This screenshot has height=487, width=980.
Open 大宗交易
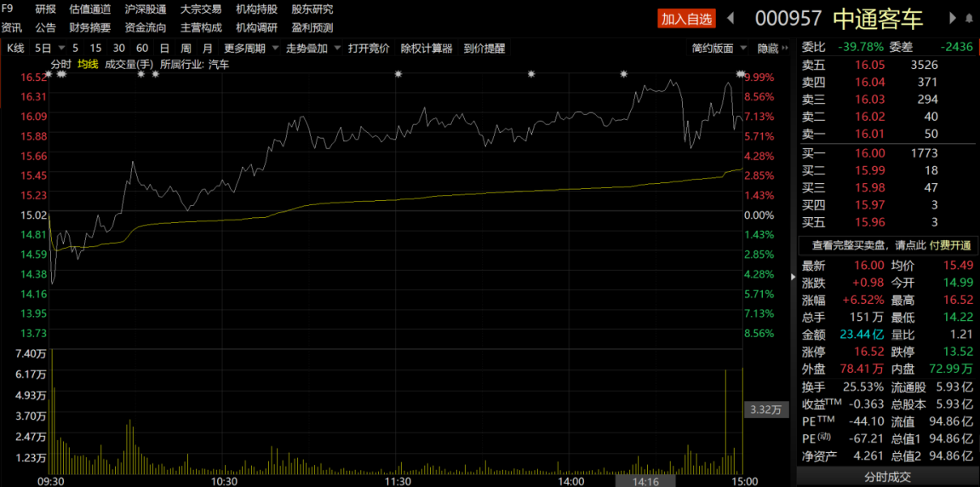coord(201,9)
